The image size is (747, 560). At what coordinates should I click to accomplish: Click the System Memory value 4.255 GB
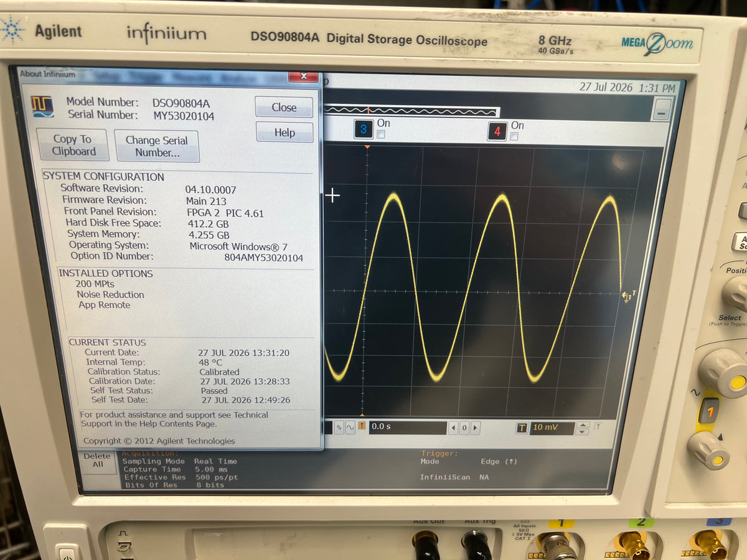tap(209, 235)
